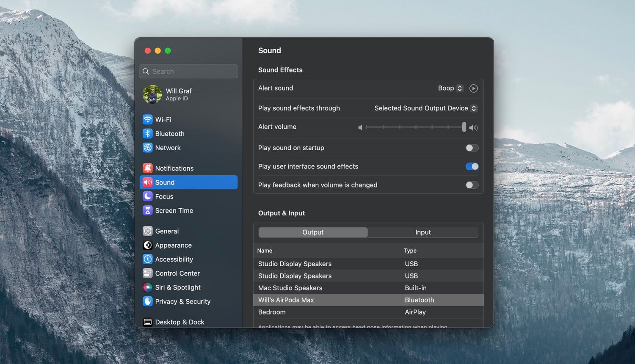The image size is (635, 364).
Task: Click the General gear icon
Action: (147, 231)
